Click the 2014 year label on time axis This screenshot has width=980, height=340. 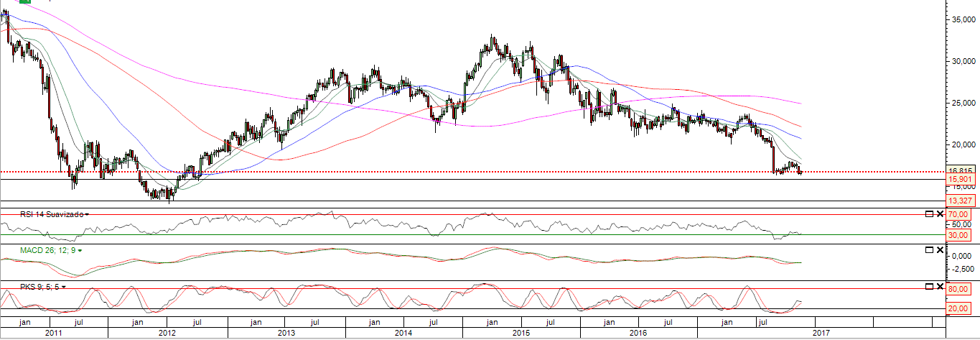click(403, 334)
